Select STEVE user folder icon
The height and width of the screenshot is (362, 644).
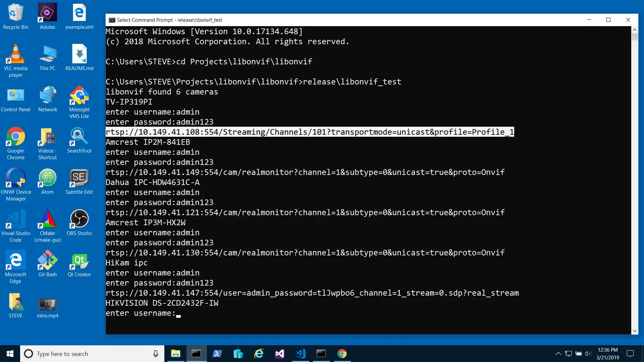click(x=15, y=305)
